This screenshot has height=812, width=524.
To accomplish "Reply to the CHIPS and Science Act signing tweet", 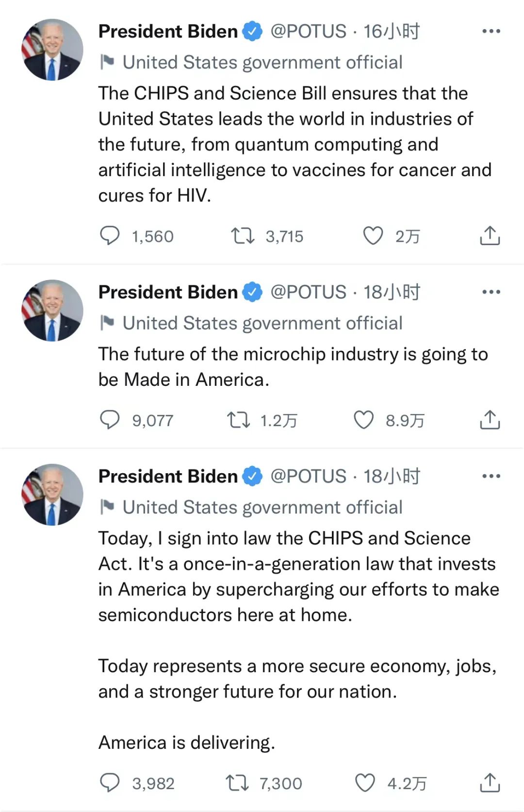I will pos(110,783).
